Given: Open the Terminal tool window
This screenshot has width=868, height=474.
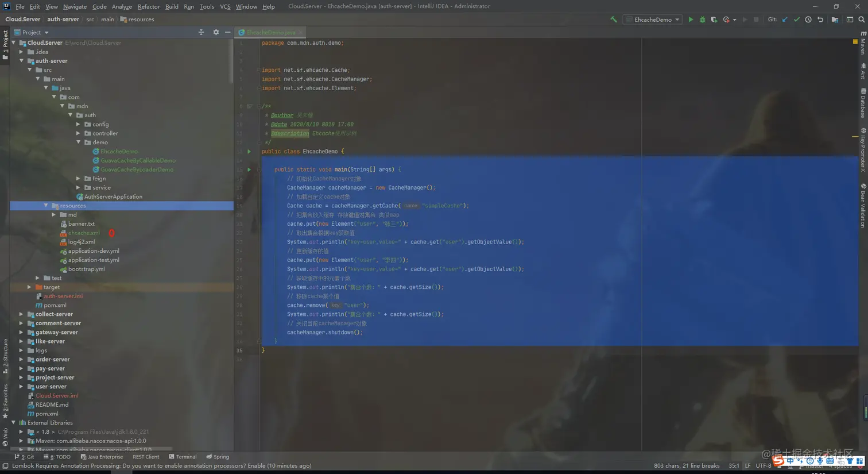Looking at the screenshot, I should 183,457.
